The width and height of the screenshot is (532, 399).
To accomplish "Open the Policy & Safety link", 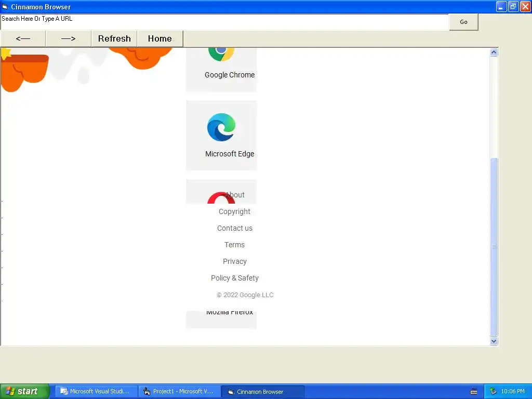I will pyautogui.click(x=235, y=278).
